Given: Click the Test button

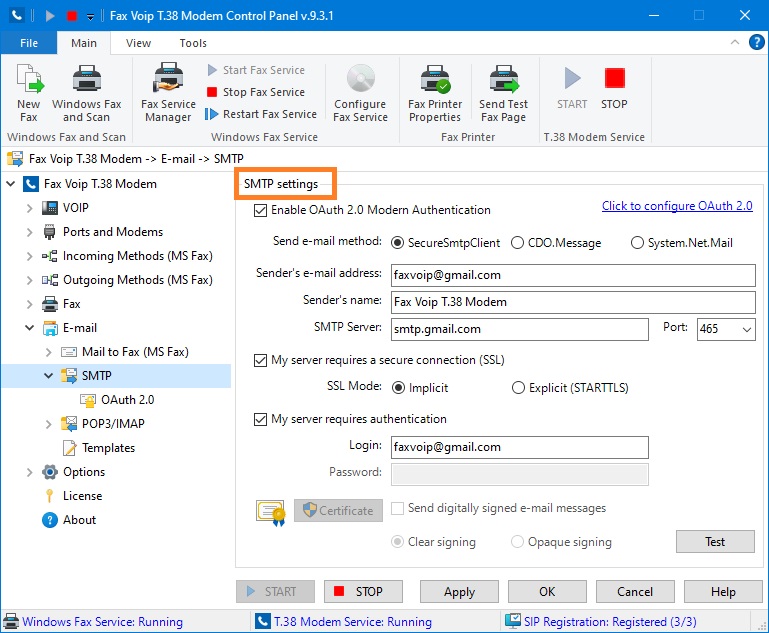Looking at the screenshot, I should coord(715,541).
